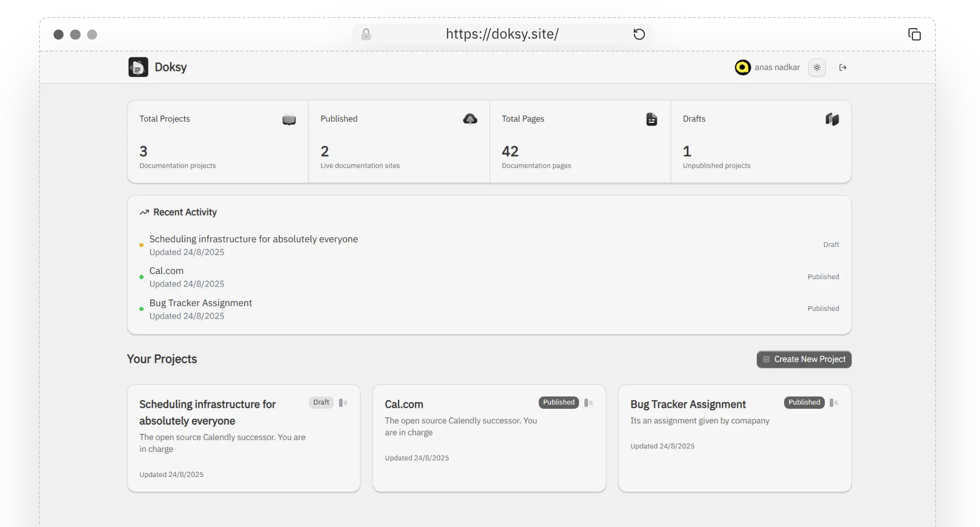Click 'Live documentation sites' label
The height and width of the screenshot is (527, 980).
coord(360,166)
